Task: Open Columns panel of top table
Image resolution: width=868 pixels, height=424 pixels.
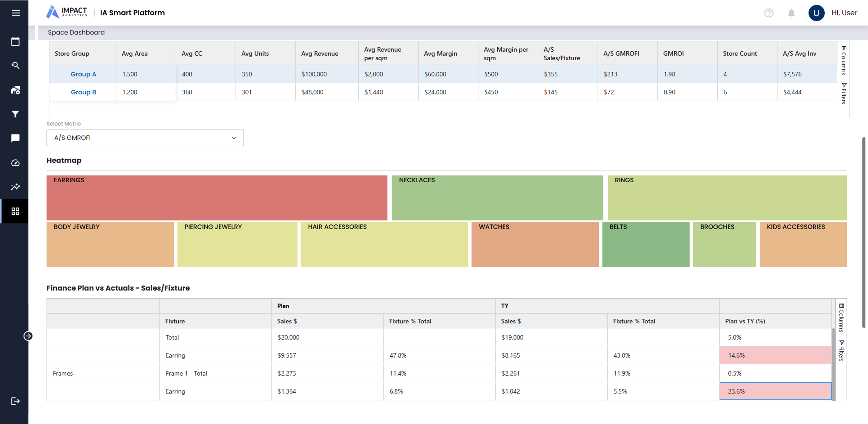Action: click(843, 61)
